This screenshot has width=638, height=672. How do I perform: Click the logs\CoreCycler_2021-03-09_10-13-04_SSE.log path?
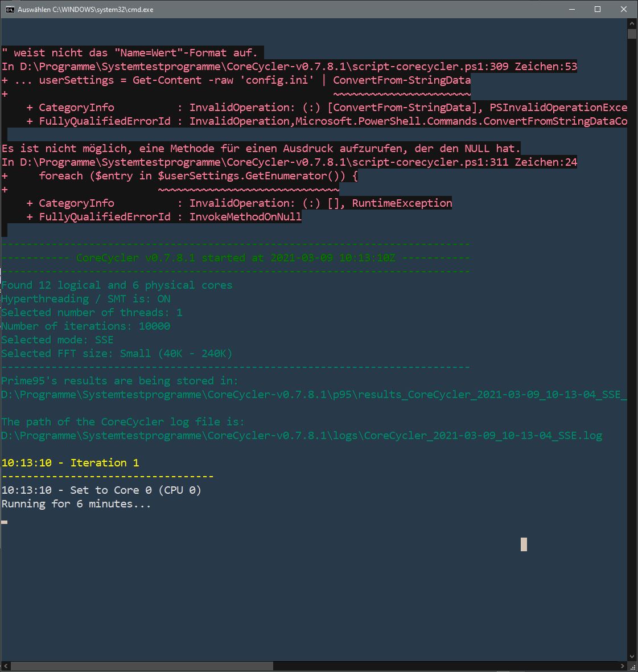tap(302, 436)
